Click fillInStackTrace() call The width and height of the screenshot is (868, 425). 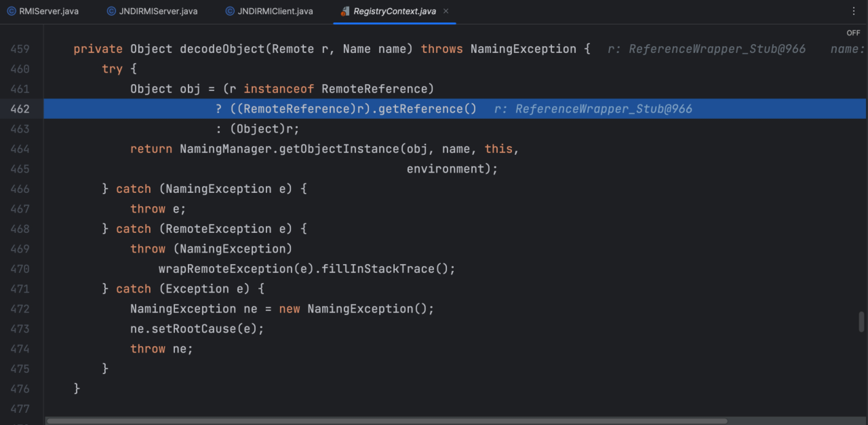(x=385, y=269)
